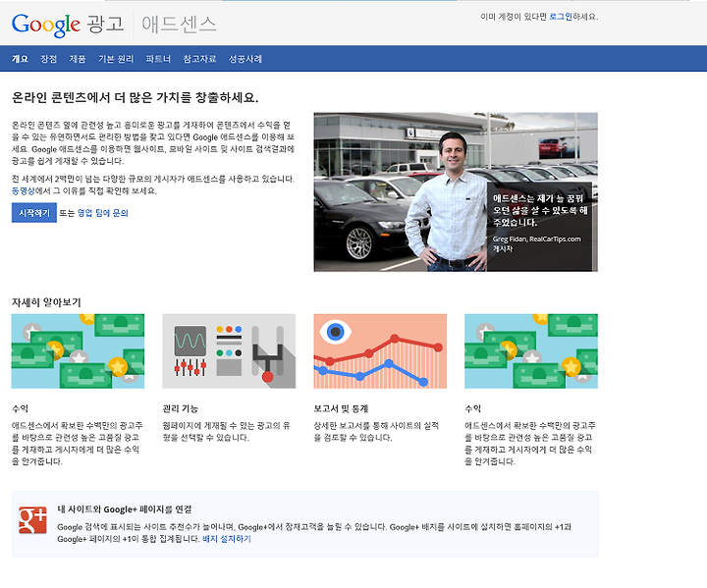Open the 개요 navigation tab

click(x=20, y=59)
